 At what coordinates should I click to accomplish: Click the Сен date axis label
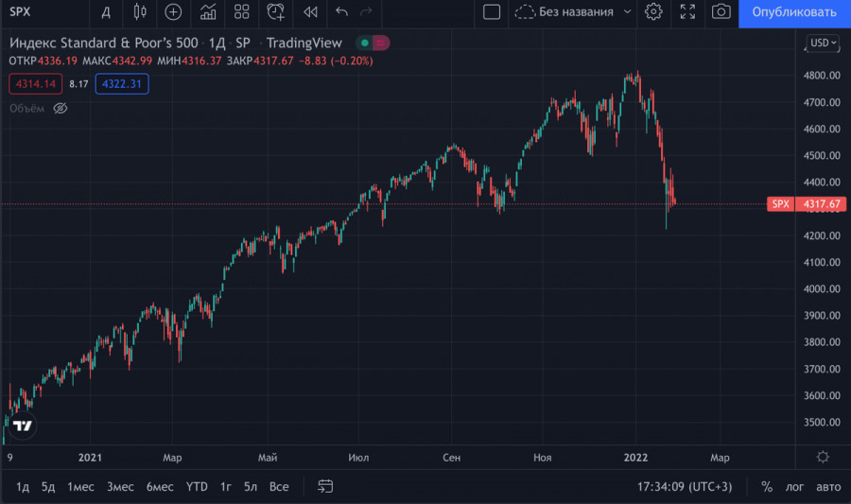tap(452, 458)
